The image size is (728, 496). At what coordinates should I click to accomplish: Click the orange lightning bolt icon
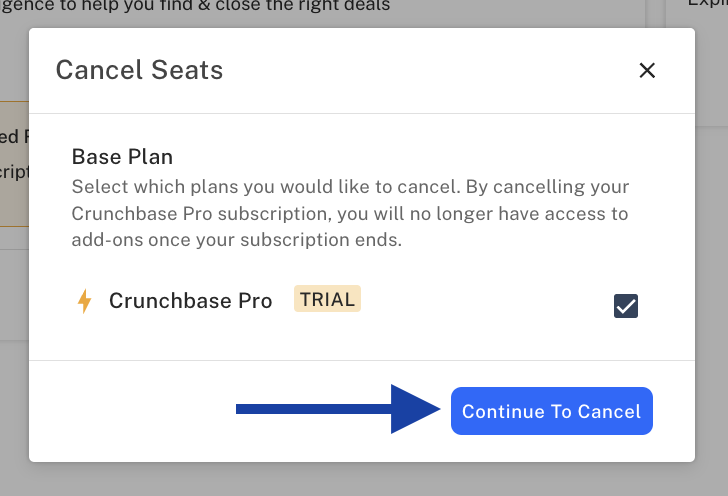coord(84,301)
